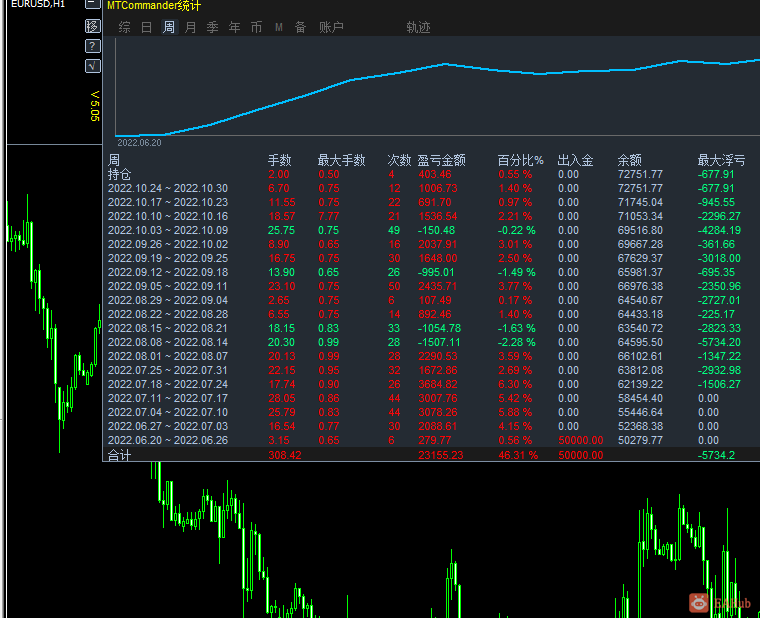Select the 周 weekly tab
The height and width of the screenshot is (618, 760).
169,27
